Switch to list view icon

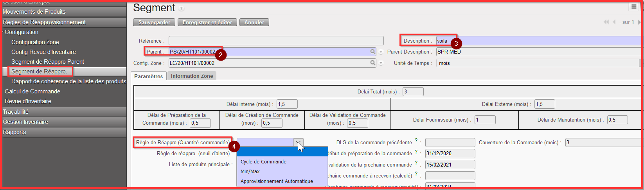633,7
